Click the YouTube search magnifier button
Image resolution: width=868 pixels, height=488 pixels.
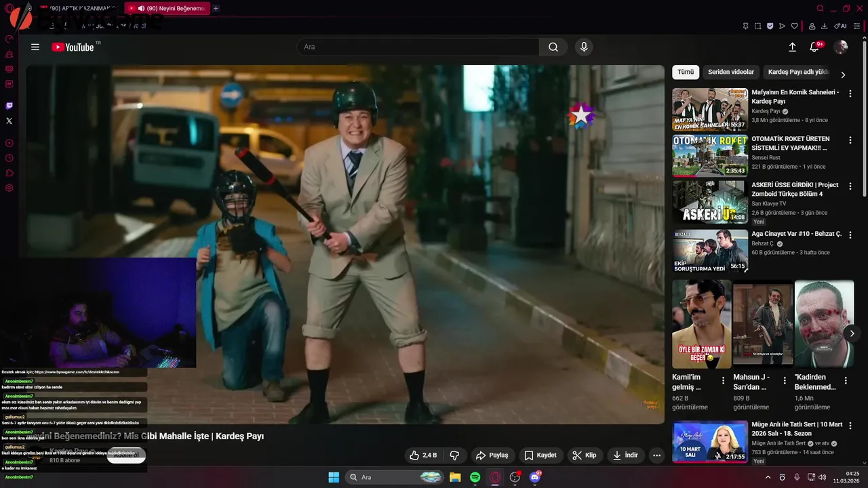coord(553,47)
